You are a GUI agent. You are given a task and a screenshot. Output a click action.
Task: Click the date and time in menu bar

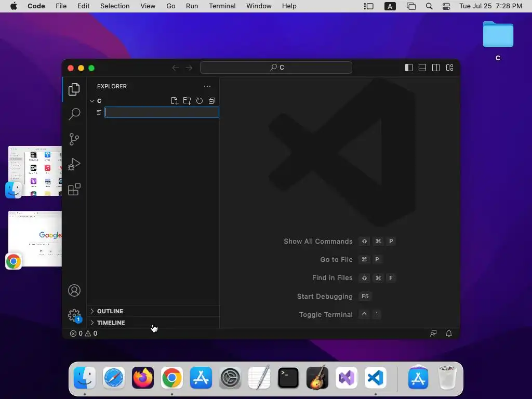coord(490,6)
